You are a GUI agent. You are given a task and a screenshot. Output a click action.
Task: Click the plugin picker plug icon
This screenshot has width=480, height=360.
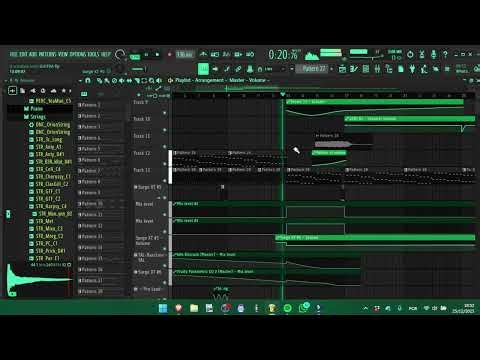tap(412, 69)
